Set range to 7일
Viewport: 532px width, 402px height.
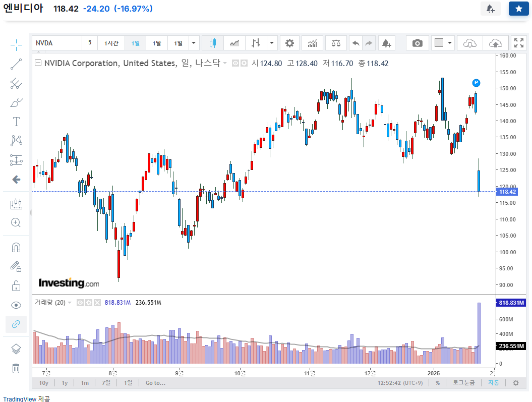point(106,383)
